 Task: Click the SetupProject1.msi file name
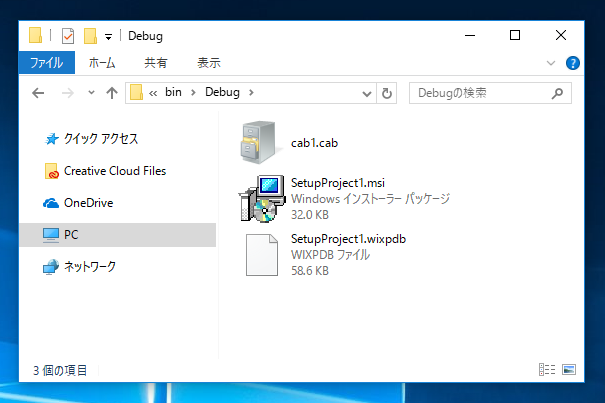(338, 183)
